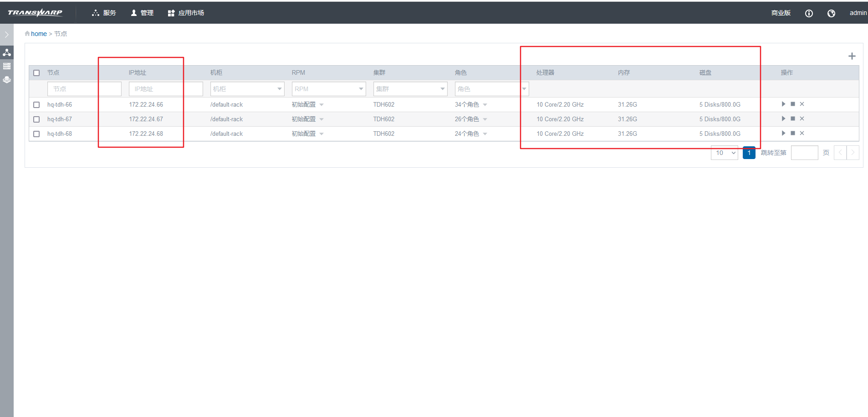The width and height of the screenshot is (868, 417).
Task: Delete node hq-tdh-68 with X icon
Action: point(802,133)
